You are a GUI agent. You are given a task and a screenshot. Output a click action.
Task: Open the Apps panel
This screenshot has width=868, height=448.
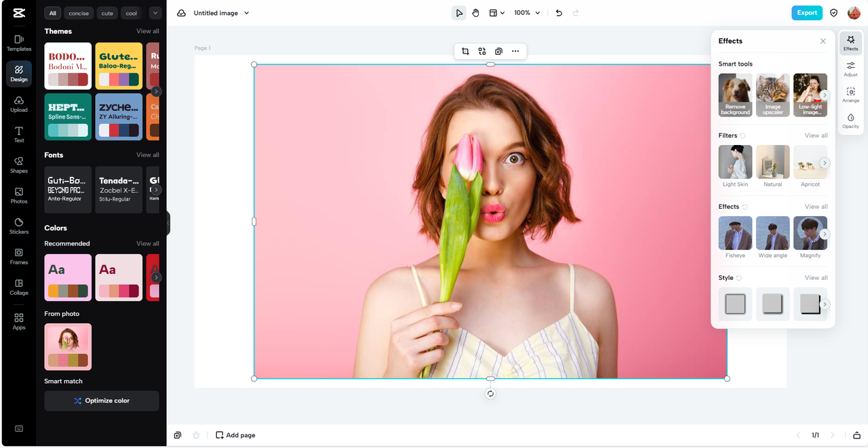tap(19, 321)
